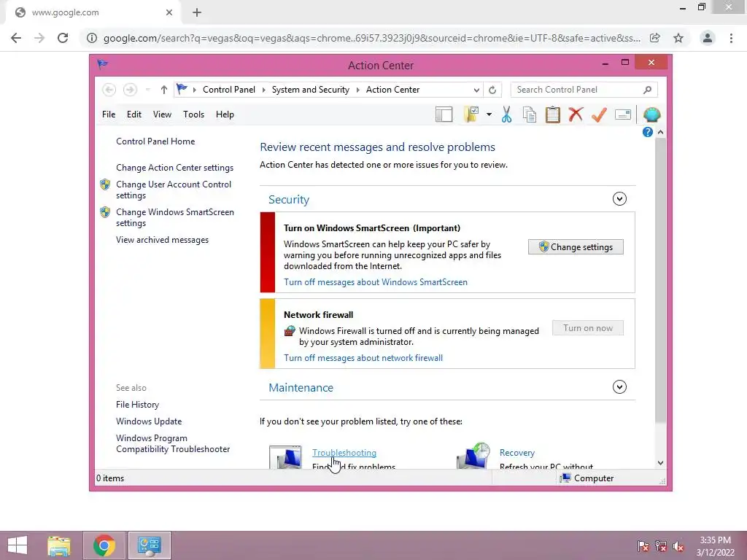
Task: Click the Turn on now button
Action: point(588,327)
